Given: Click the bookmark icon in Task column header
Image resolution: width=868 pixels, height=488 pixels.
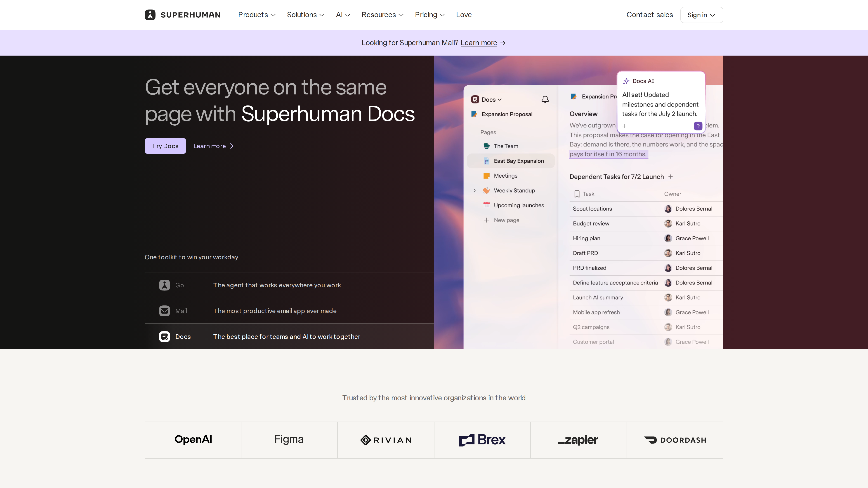Looking at the screenshot, I should point(577,194).
